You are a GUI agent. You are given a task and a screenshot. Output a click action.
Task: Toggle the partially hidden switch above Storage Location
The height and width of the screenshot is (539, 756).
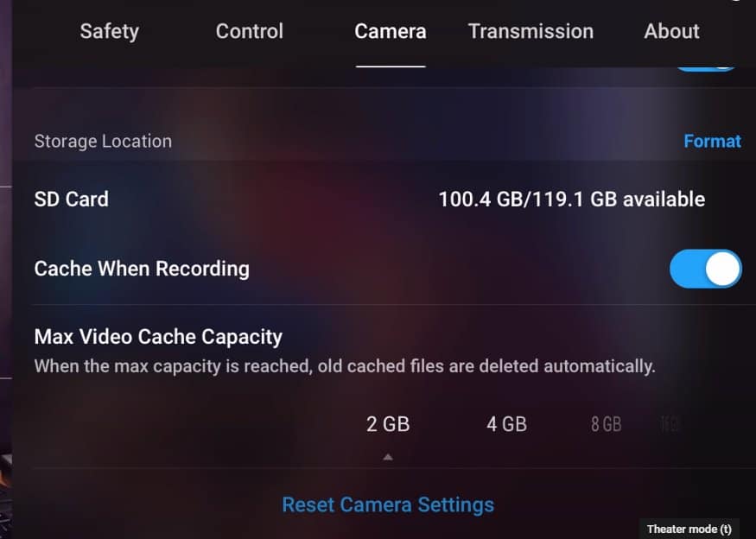click(x=705, y=69)
